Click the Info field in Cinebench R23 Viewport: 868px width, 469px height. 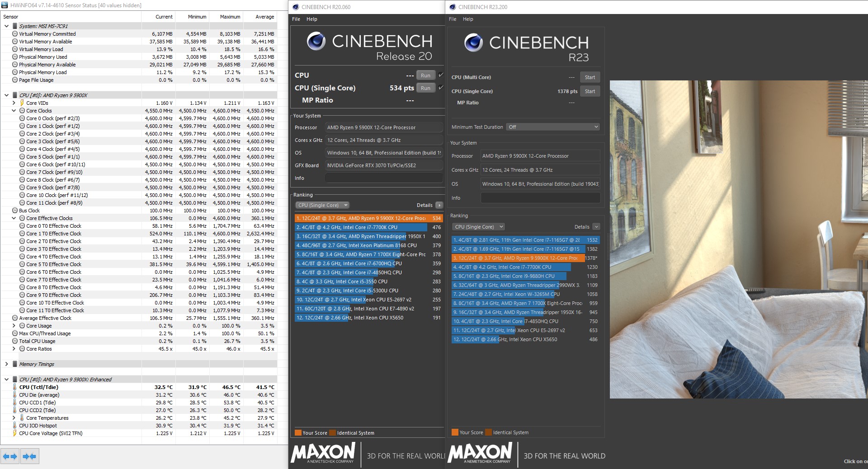tap(540, 198)
